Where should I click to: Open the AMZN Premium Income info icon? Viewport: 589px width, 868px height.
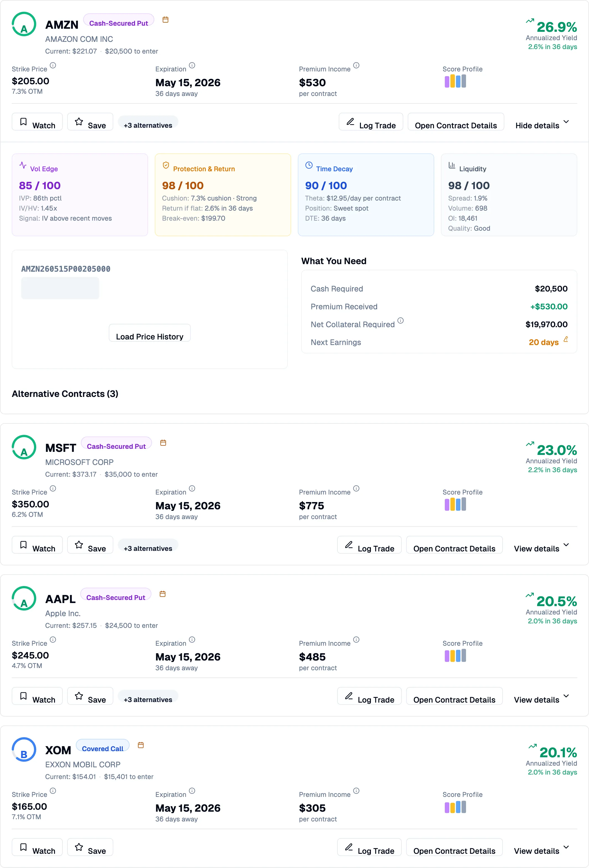(356, 65)
